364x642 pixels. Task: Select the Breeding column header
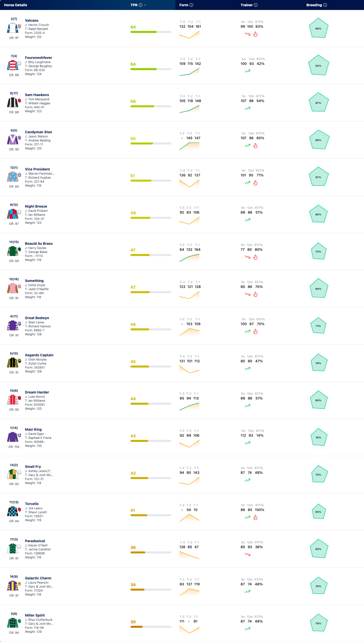[314, 5]
